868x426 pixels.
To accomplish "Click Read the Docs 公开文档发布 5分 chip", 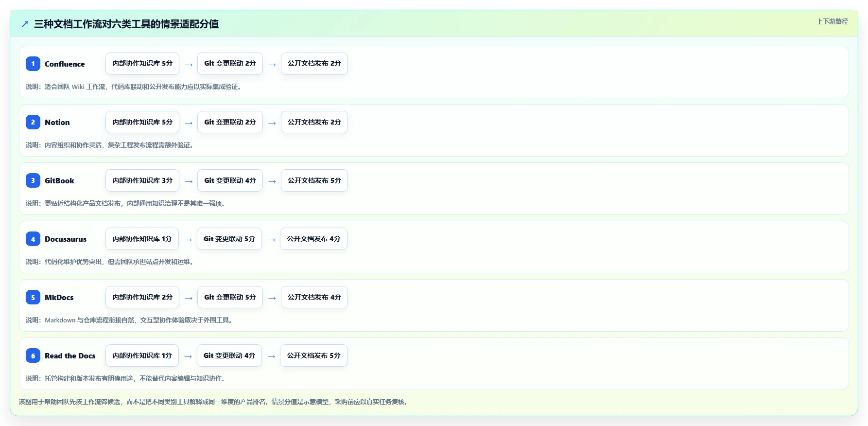I will (x=313, y=355).
